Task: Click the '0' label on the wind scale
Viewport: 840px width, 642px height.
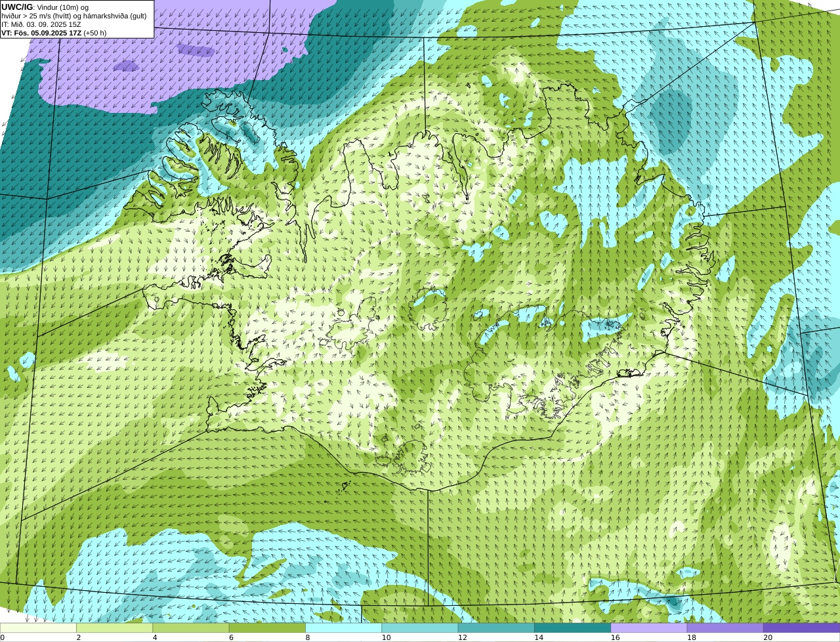Action: [3, 637]
